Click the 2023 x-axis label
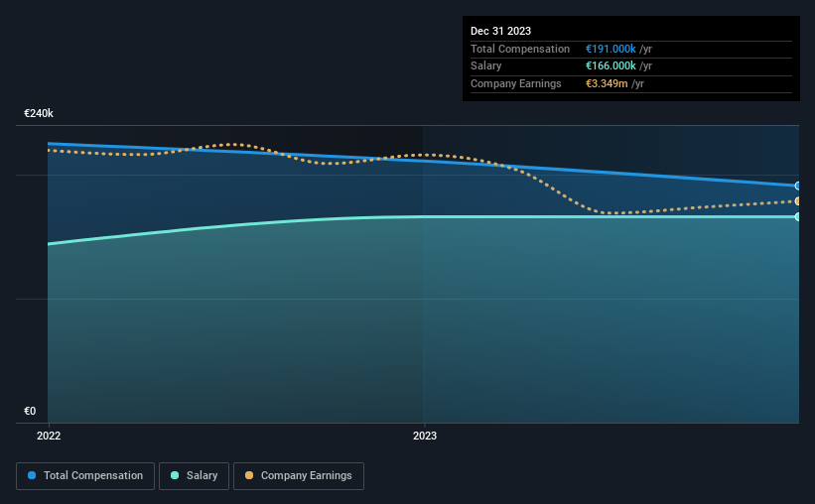 pos(425,436)
